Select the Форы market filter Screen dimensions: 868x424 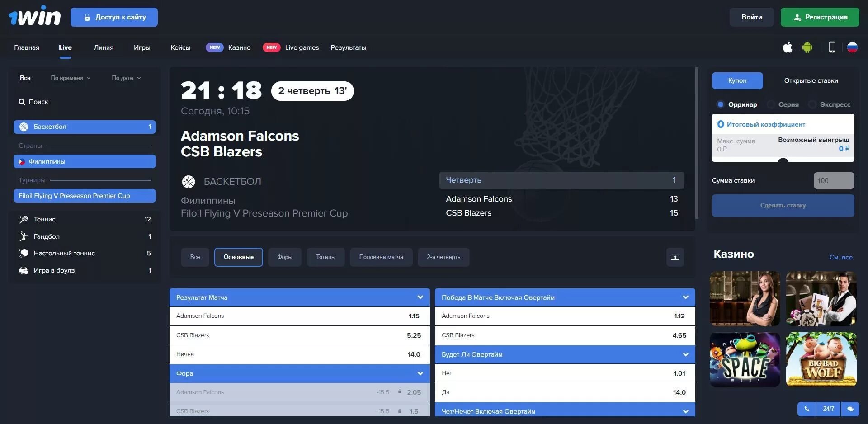285,257
